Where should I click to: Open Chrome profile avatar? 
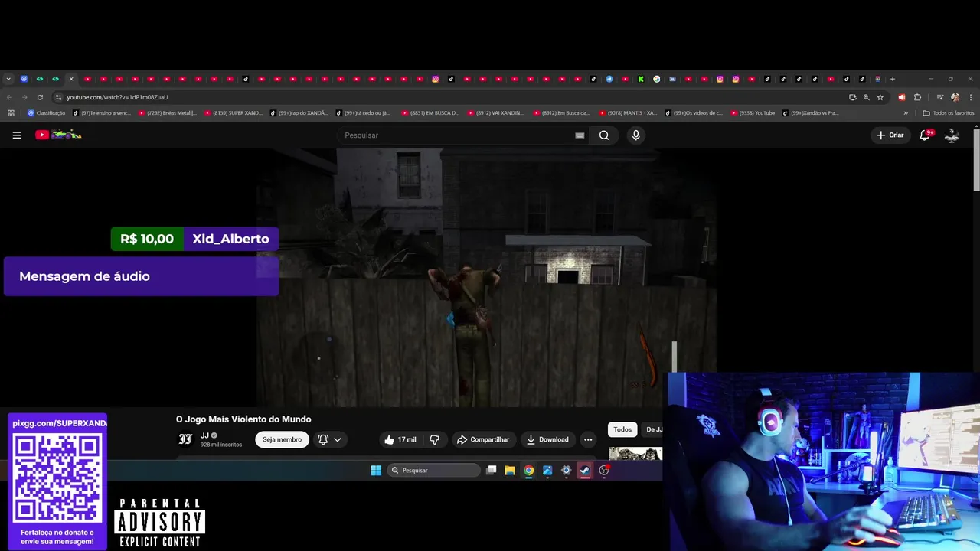(955, 97)
